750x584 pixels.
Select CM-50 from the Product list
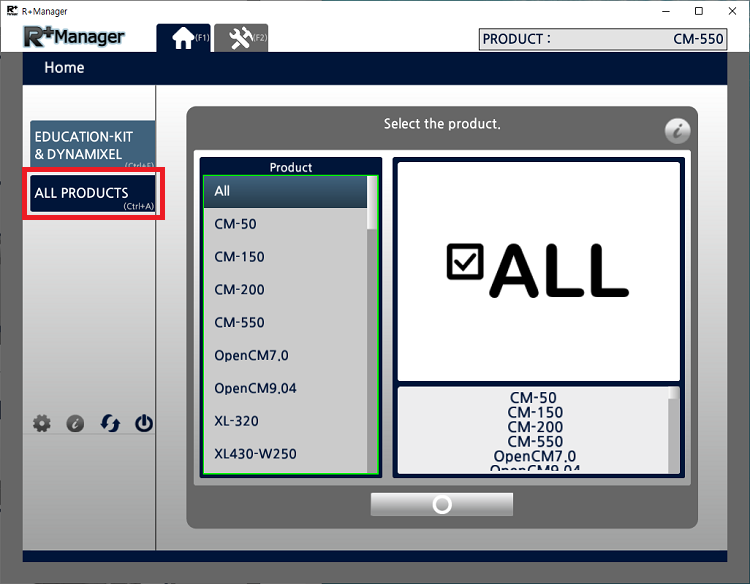click(x=285, y=224)
